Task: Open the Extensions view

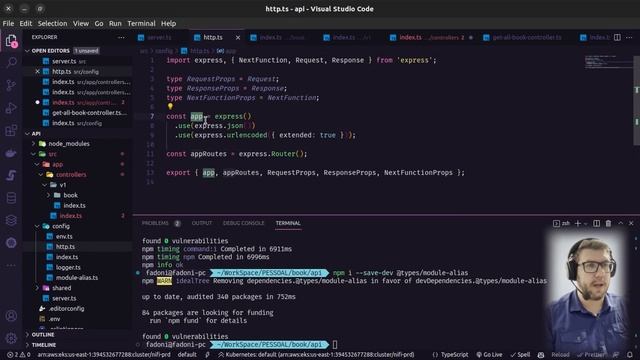Action: [x=11, y=131]
